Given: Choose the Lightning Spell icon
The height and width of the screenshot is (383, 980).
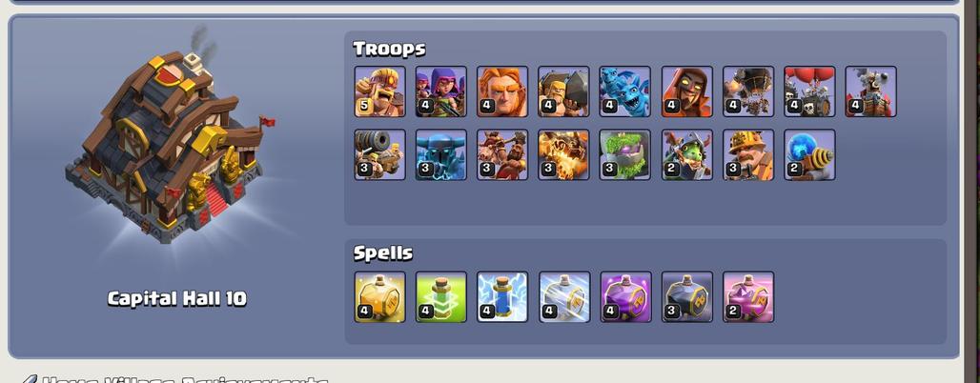Looking at the screenshot, I should [501, 297].
